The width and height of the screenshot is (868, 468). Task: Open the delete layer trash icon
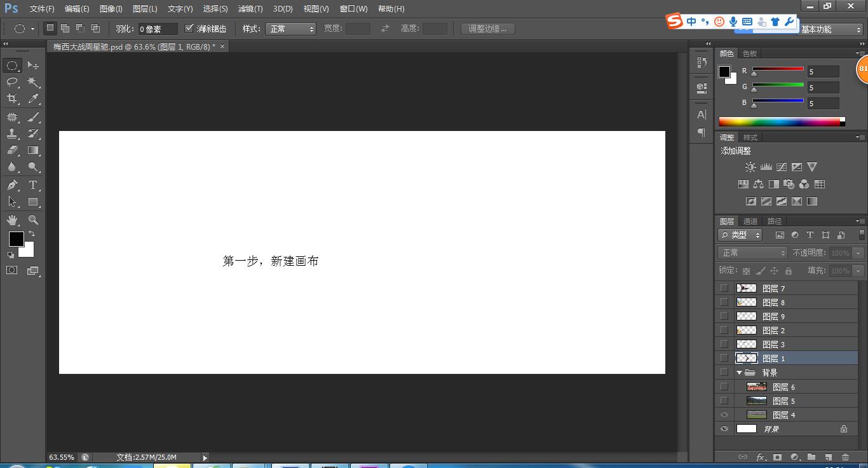coord(846,457)
